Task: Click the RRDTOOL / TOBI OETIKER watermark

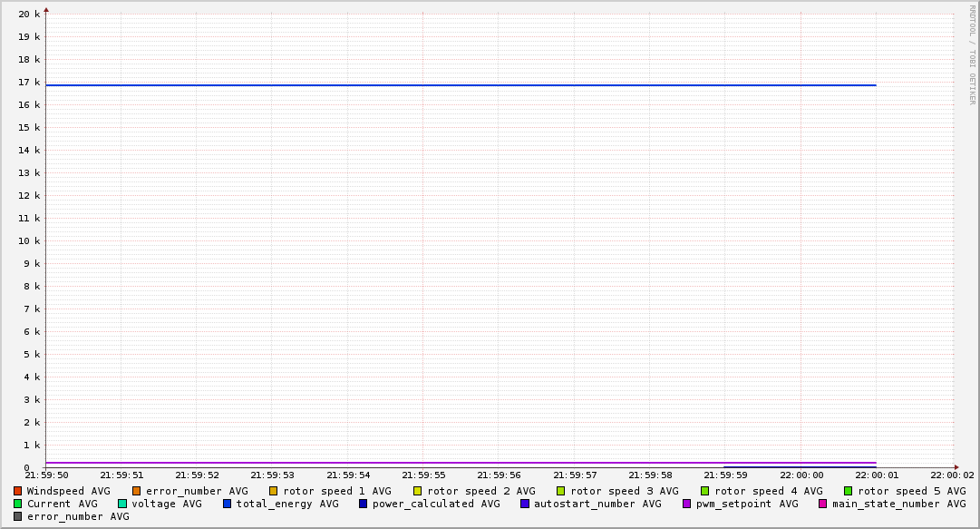Action: pyautogui.click(x=972, y=54)
